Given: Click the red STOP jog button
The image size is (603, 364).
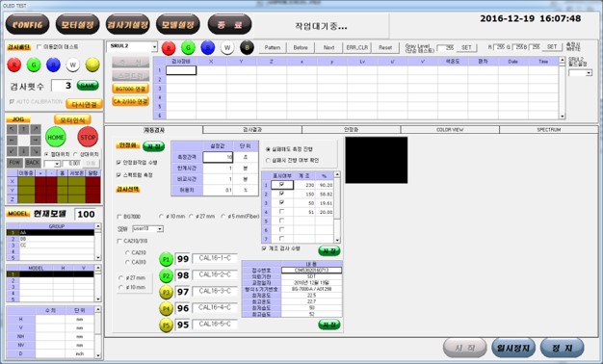Looking at the screenshot, I should tap(88, 137).
